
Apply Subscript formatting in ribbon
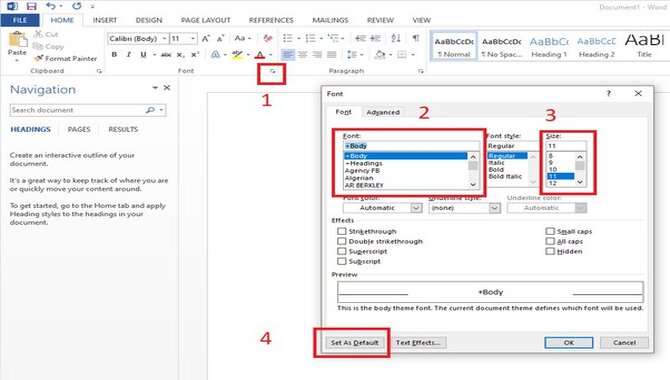coord(180,55)
